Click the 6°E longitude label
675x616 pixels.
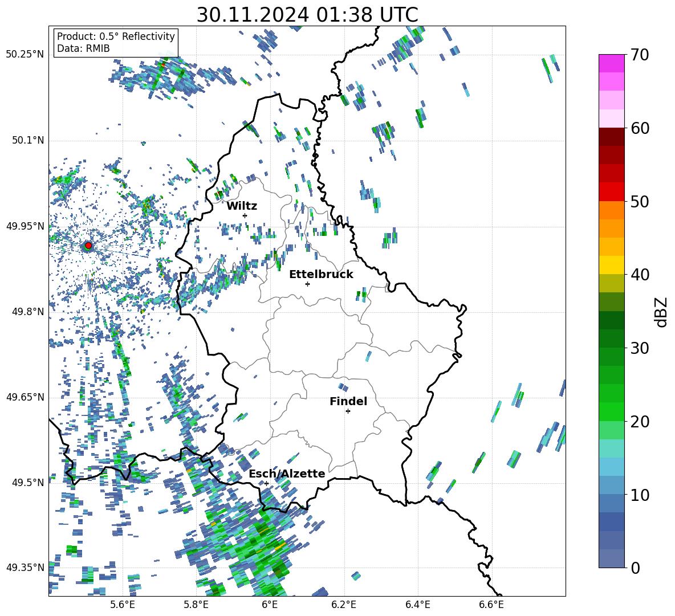coord(270,605)
